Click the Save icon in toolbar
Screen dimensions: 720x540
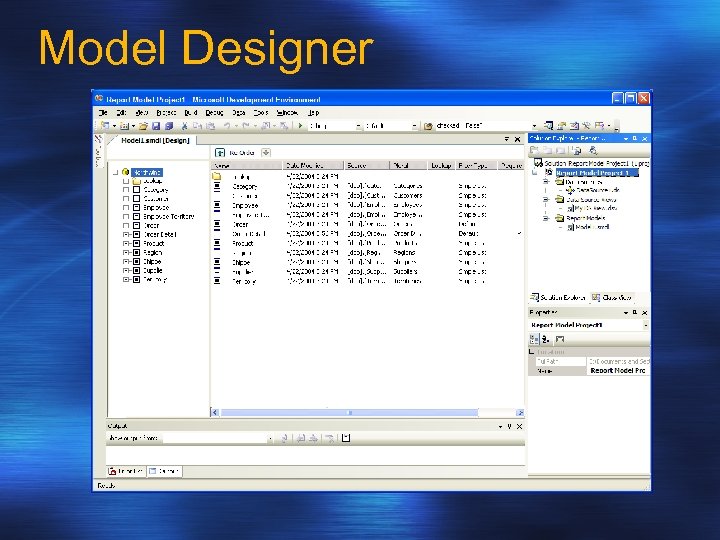(x=156, y=125)
